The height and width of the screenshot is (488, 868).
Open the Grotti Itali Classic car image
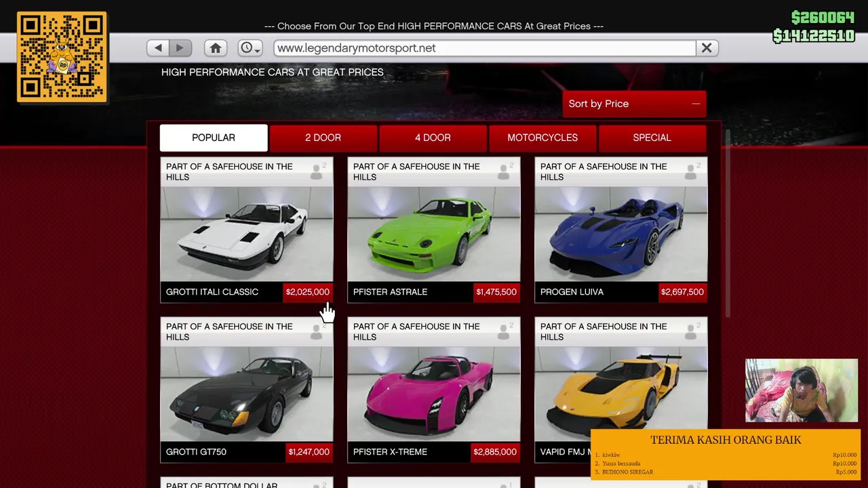click(247, 234)
